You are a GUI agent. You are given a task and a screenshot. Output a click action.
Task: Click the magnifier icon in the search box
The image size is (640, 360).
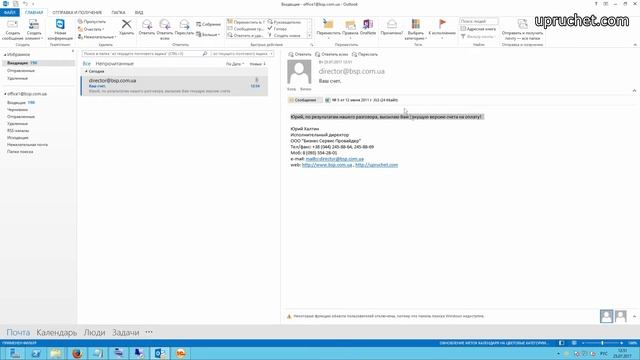click(x=205, y=53)
